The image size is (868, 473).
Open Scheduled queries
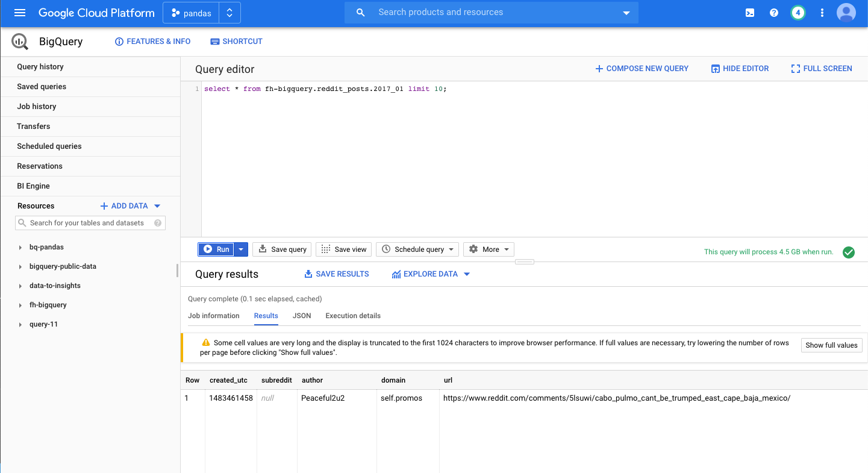90,146
